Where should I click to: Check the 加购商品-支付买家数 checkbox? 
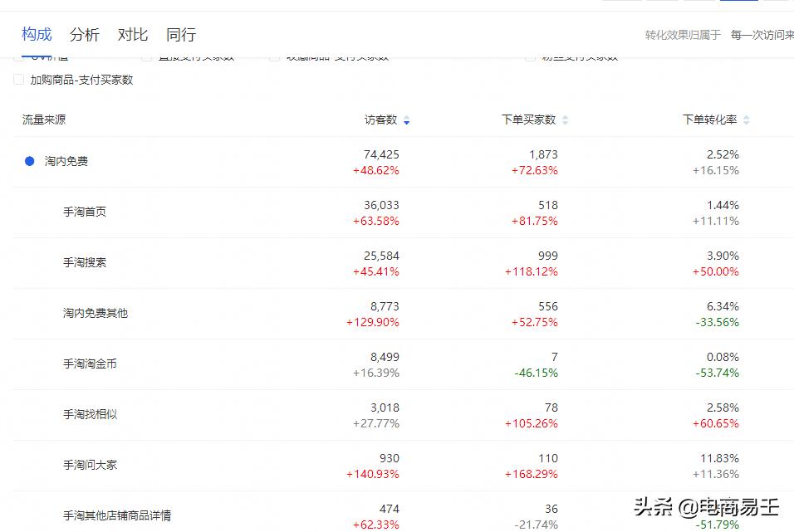click(18, 81)
